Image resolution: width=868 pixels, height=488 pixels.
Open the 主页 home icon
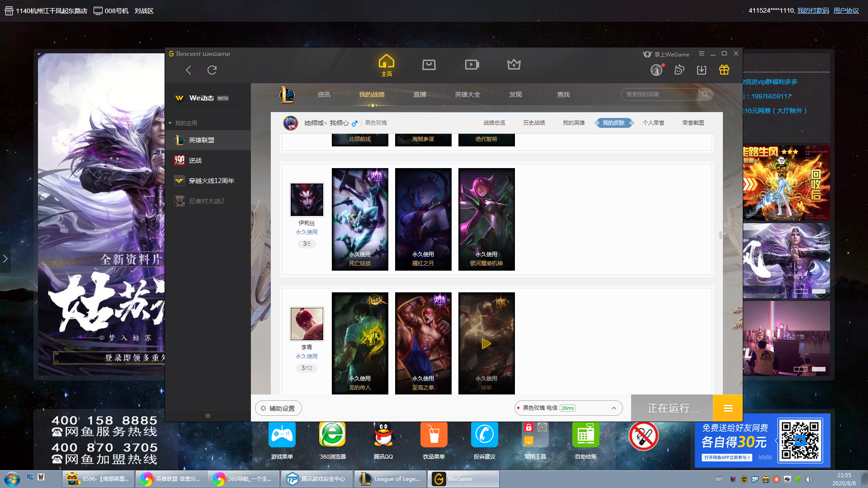click(x=387, y=65)
